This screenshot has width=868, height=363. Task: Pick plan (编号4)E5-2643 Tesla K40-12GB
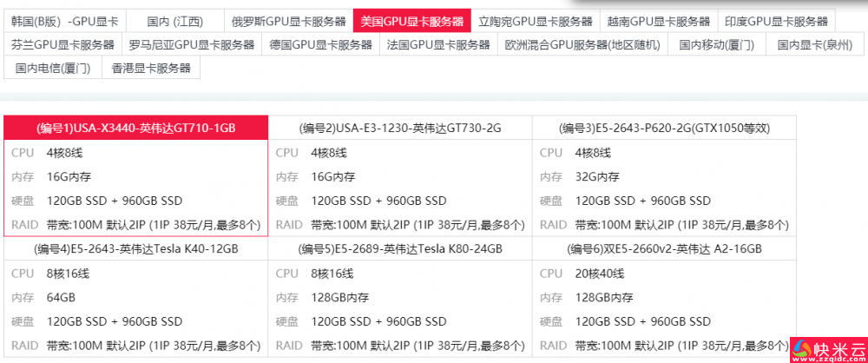click(136, 249)
